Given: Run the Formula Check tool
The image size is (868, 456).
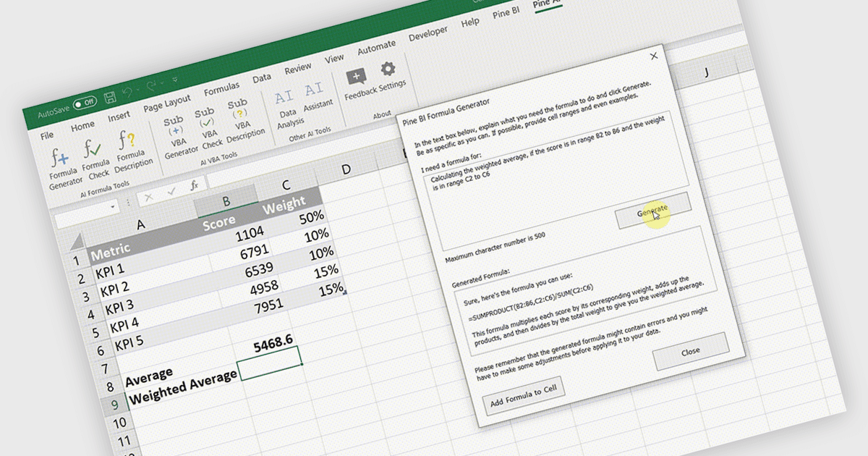Looking at the screenshot, I should pyautogui.click(x=95, y=159).
